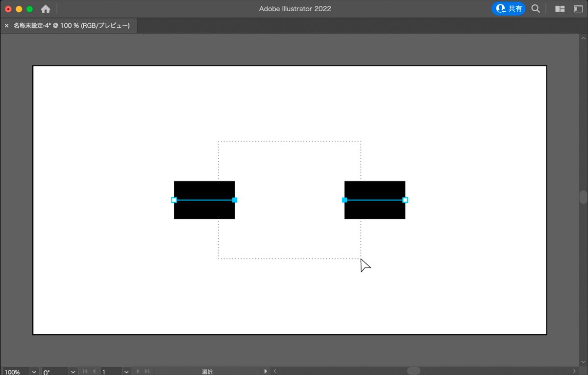
Task: Click the left black rectangle
Action: click(204, 200)
